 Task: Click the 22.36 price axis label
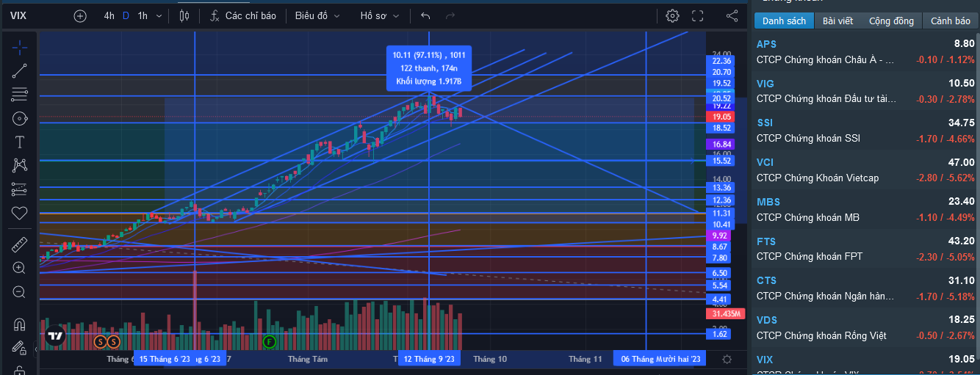[721, 61]
